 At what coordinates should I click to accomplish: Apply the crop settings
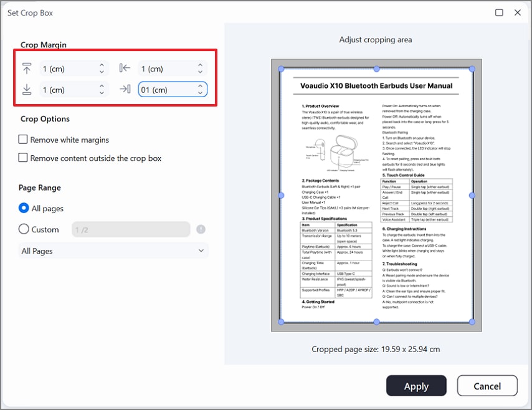416,386
